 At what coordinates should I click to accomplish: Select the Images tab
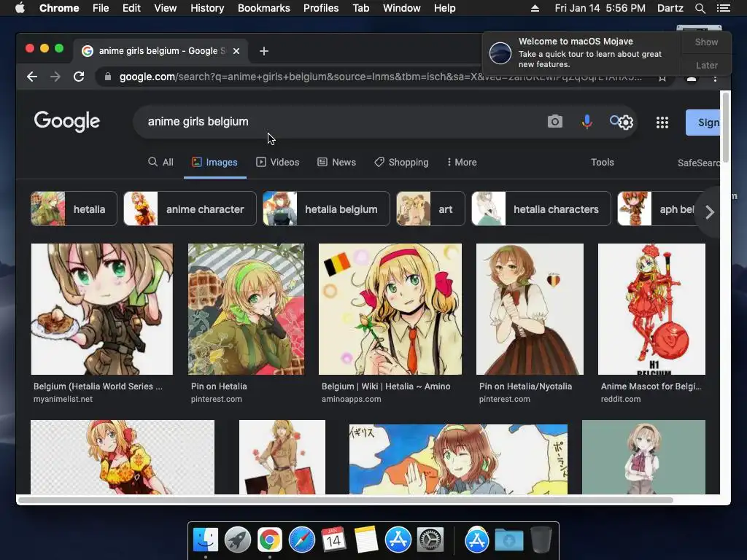[215, 163]
